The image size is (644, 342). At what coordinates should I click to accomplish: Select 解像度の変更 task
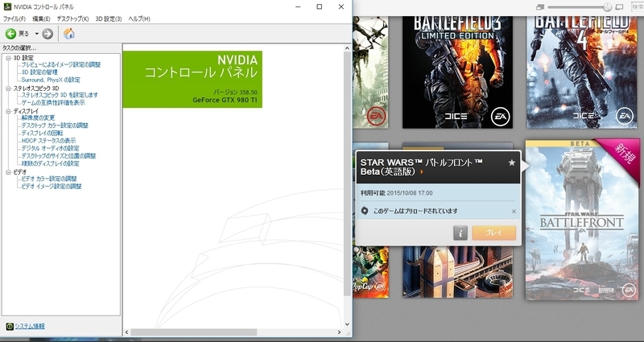38,117
